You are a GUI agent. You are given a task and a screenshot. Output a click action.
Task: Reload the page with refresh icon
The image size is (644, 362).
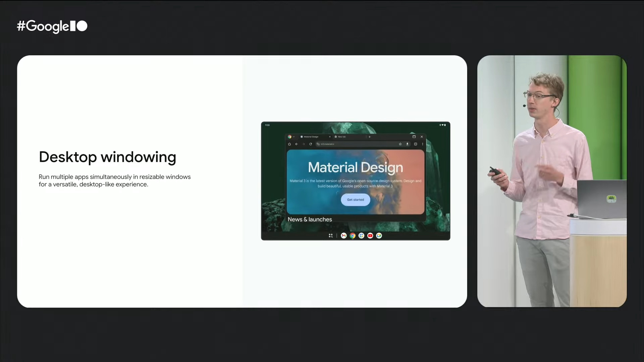(x=311, y=144)
